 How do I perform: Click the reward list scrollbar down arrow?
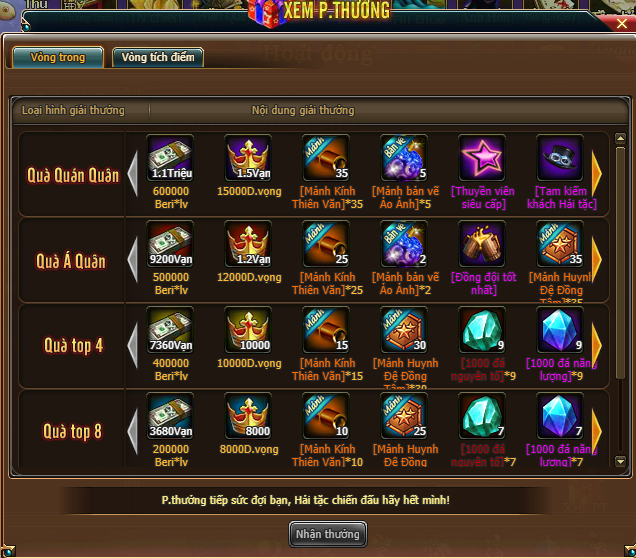click(x=620, y=461)
